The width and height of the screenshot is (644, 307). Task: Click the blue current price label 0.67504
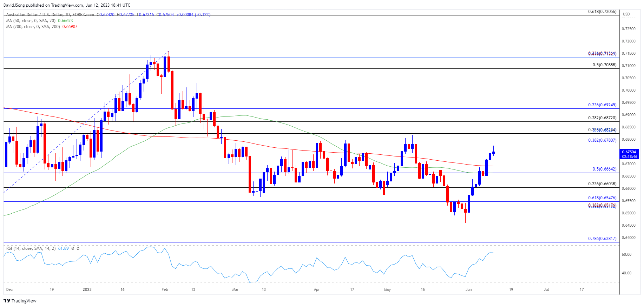point(629,152)
